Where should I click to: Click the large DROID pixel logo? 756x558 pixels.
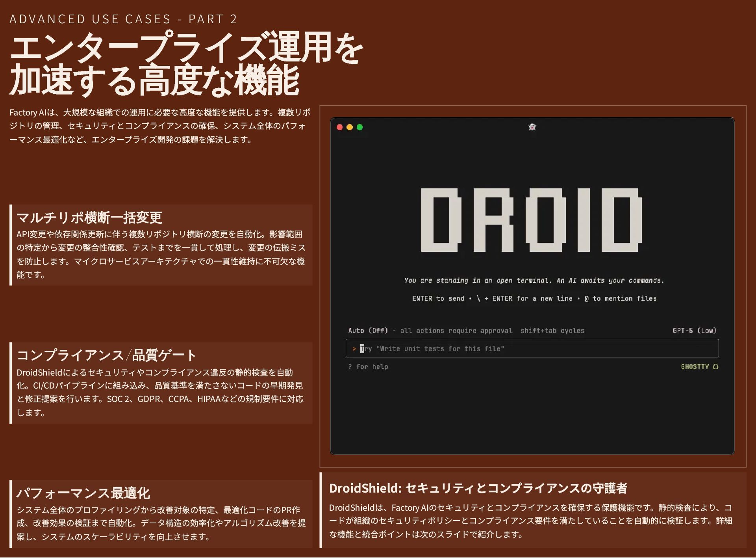tap(532, 220)
